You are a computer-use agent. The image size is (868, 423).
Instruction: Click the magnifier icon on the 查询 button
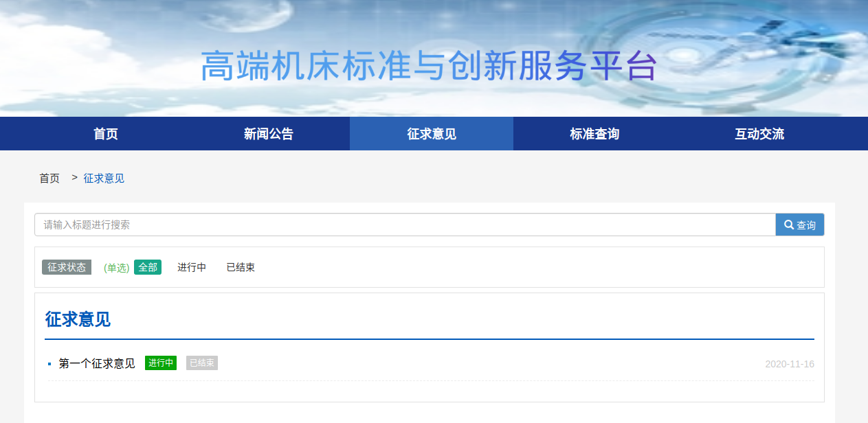point(789,225)
